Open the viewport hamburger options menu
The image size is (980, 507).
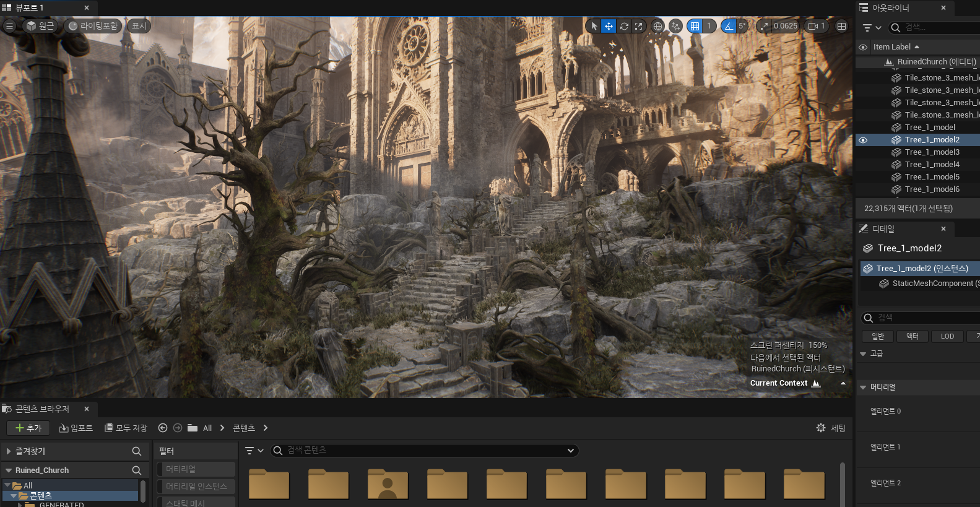[x=9, y=26]
